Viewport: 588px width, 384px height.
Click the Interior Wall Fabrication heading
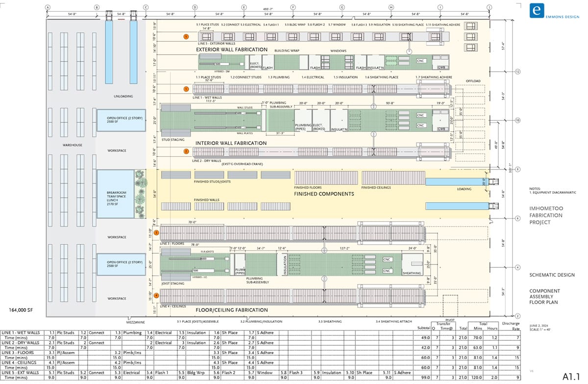coord(231,143)
